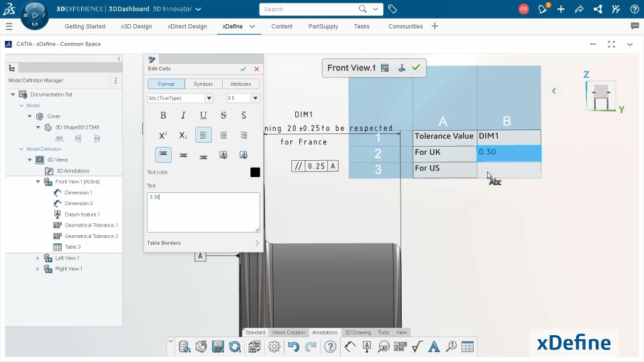Switch to Attributes tab in Edit Cells

pos(241,84)
